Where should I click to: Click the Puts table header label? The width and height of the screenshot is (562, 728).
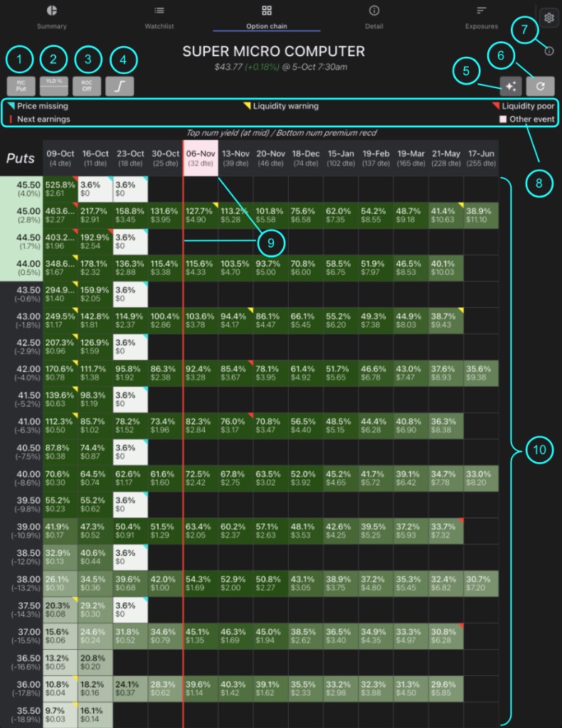[21, 159]
